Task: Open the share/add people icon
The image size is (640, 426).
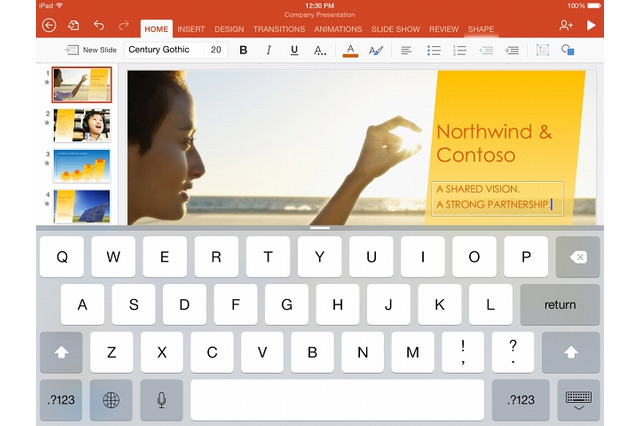Action: [566, 25]
